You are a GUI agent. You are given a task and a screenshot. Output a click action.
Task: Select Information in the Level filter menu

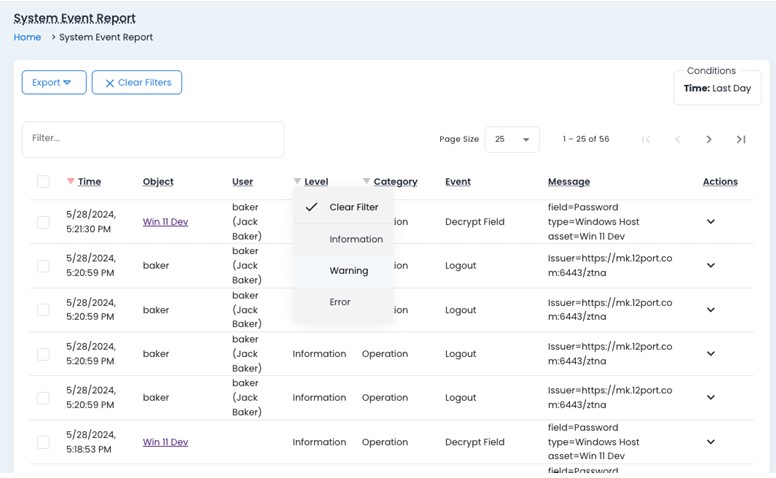coord(355,239)
